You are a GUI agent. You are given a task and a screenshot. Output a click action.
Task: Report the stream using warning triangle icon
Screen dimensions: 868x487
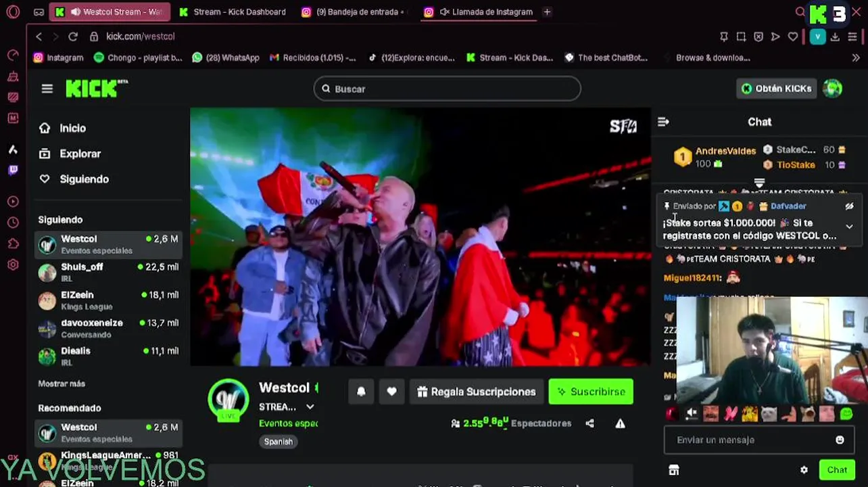tap(620, 423)
